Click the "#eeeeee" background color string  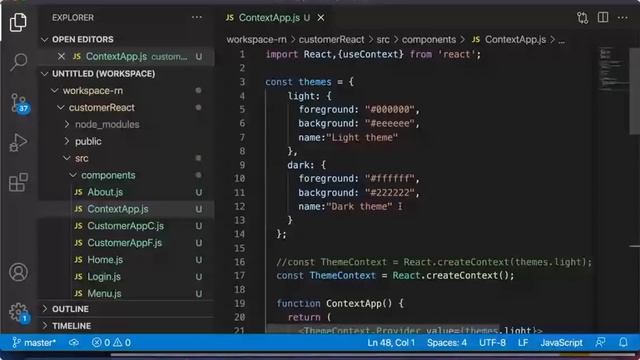click(x=389, y=123)
